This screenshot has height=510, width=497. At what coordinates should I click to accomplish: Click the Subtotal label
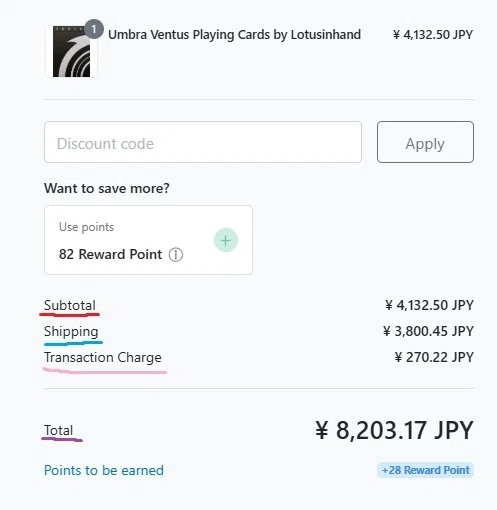[x=70, y=305]
